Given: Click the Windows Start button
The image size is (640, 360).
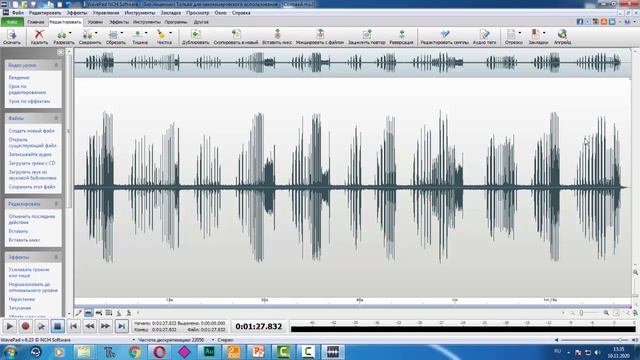Looking at the screenshot, I should [10, 351].
